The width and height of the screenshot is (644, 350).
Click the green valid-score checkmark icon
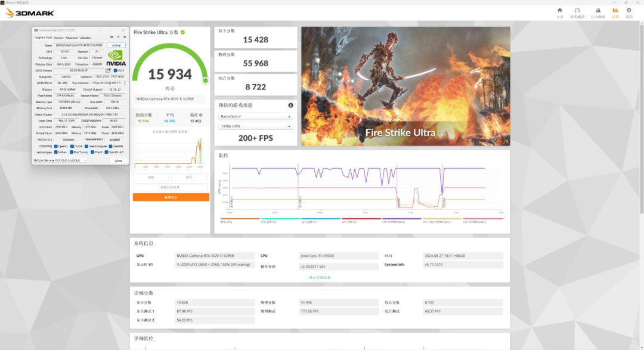pyautogui.click(x=183, y=32)
